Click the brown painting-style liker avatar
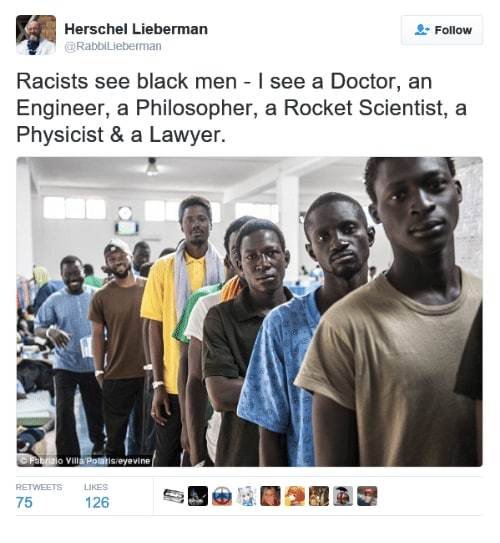This screenshot has width=500, height=543. tap(319, 496)
